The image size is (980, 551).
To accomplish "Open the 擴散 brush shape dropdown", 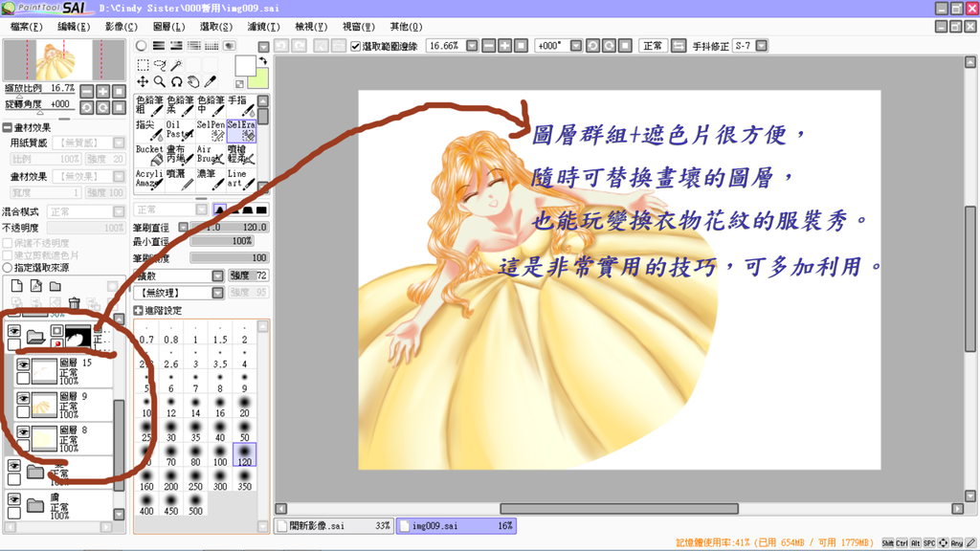I will coord(217,275).
